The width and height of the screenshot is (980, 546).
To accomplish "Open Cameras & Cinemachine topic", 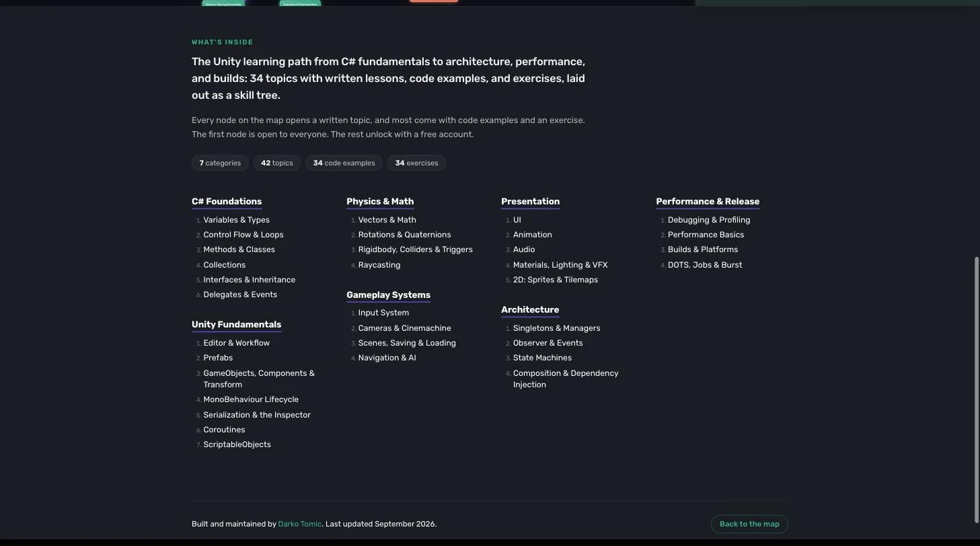I will [404, 328].
